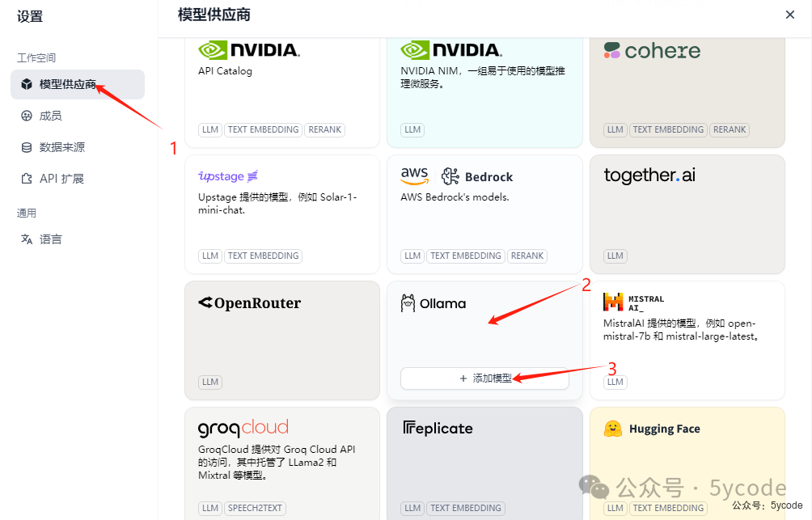Click the API Catalog text
The image size is (812, 520).
(226, 71)
